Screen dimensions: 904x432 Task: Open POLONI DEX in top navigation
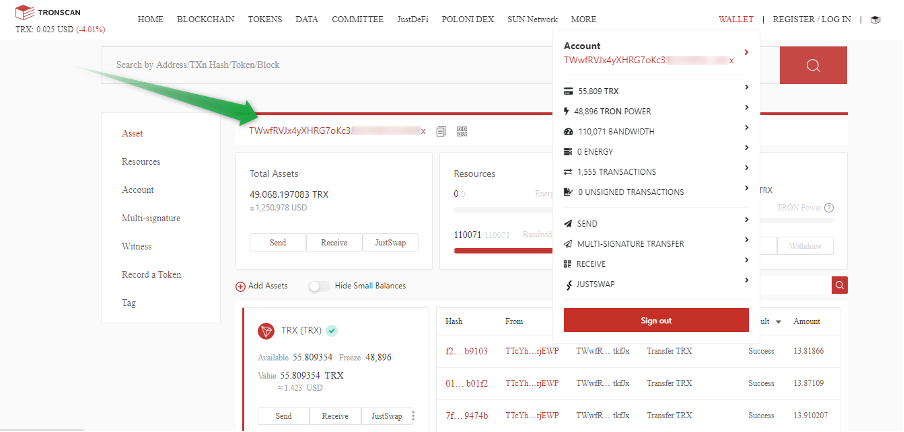click(x=468, y=19)
